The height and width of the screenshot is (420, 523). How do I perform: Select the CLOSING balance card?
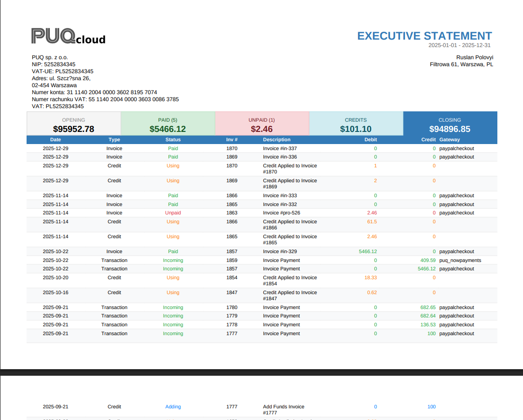click(449, 124)
